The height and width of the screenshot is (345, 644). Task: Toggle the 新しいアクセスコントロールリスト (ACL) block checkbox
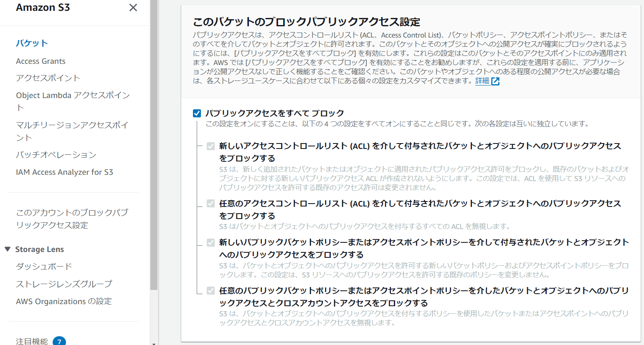click(210, 146)
